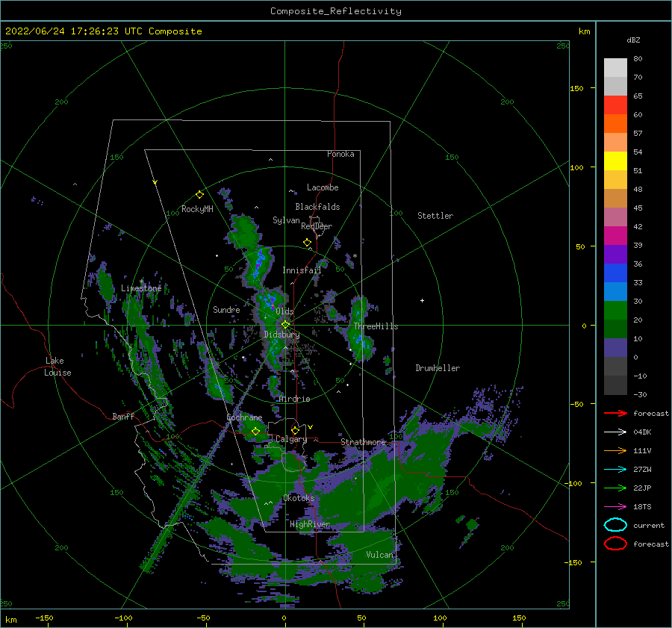Click the Composite_Reflectivity title

[x=336, y=11]
